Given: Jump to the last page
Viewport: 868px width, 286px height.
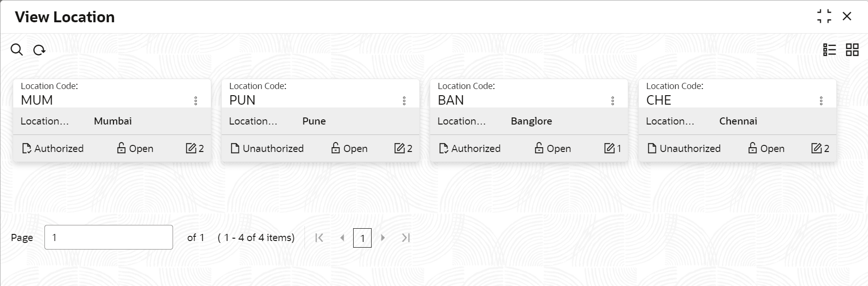Looking at the screenshot, I should coord(406,238).
